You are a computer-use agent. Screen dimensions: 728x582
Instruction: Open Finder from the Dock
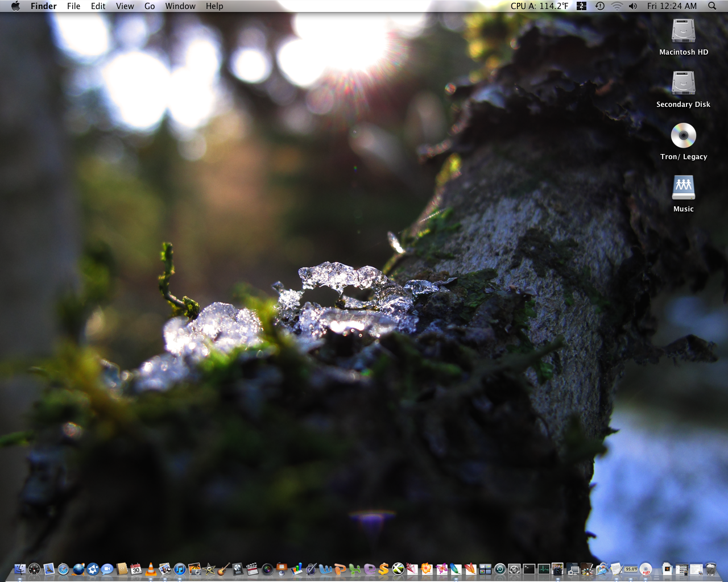20,569
